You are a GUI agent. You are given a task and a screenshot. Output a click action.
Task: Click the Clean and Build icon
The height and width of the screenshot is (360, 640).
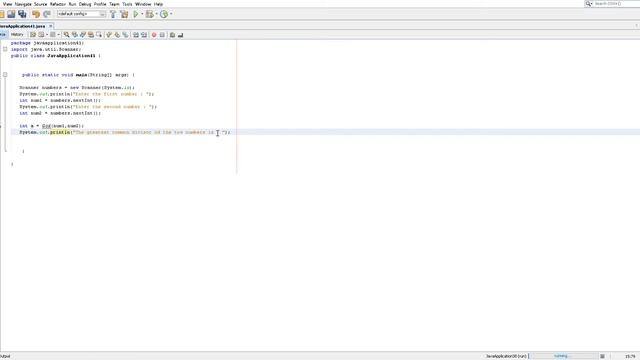[124, 14]
